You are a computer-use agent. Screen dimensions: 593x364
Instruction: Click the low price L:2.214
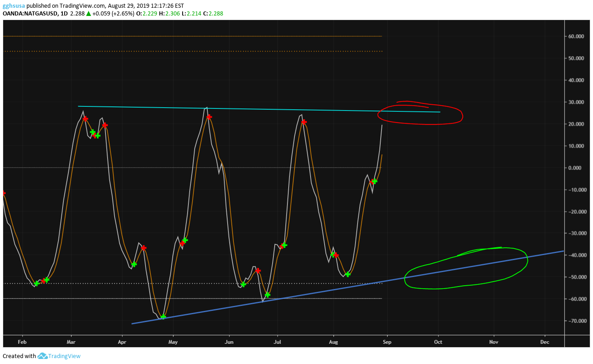click(x=191, y=14)
